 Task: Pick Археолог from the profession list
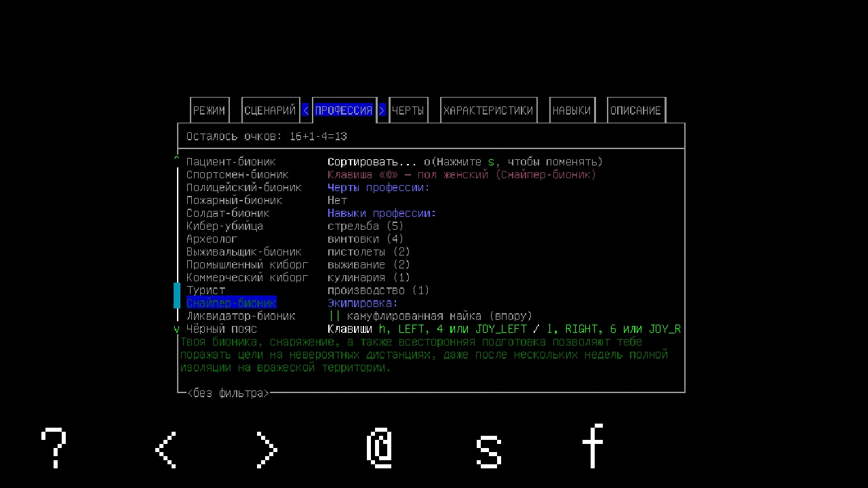212,239
